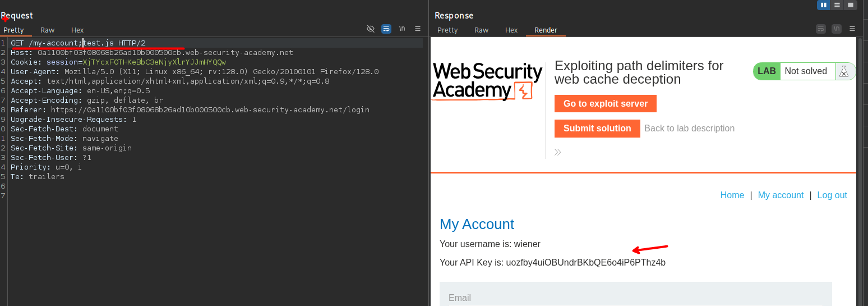Switch to the Raw tab in Request
The width and height of the screenshot is (868, 306).
coord(48,30)
